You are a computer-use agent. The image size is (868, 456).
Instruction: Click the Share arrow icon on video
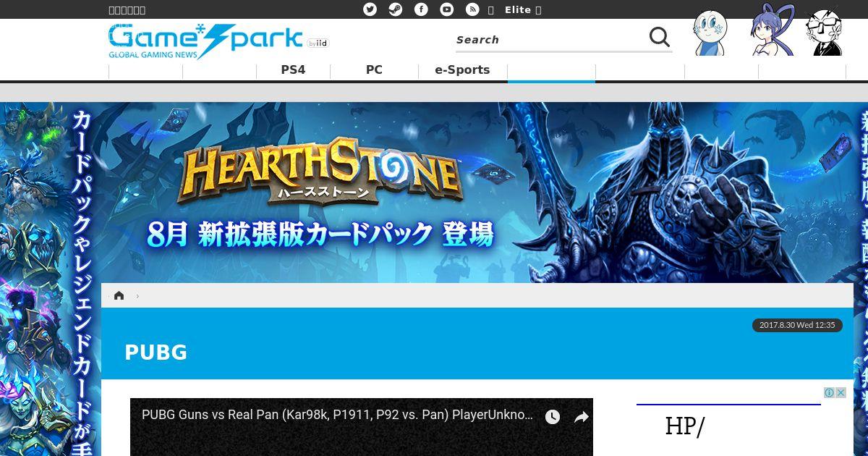(582, 417)
